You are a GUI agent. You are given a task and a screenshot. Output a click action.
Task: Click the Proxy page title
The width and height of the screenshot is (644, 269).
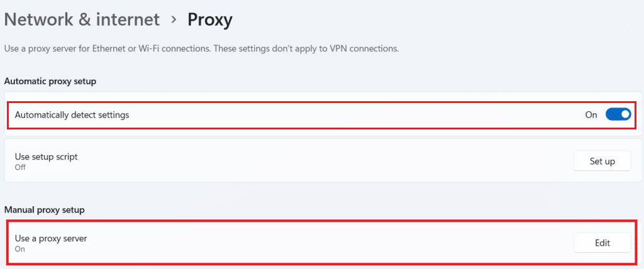(x=210, y=19)
